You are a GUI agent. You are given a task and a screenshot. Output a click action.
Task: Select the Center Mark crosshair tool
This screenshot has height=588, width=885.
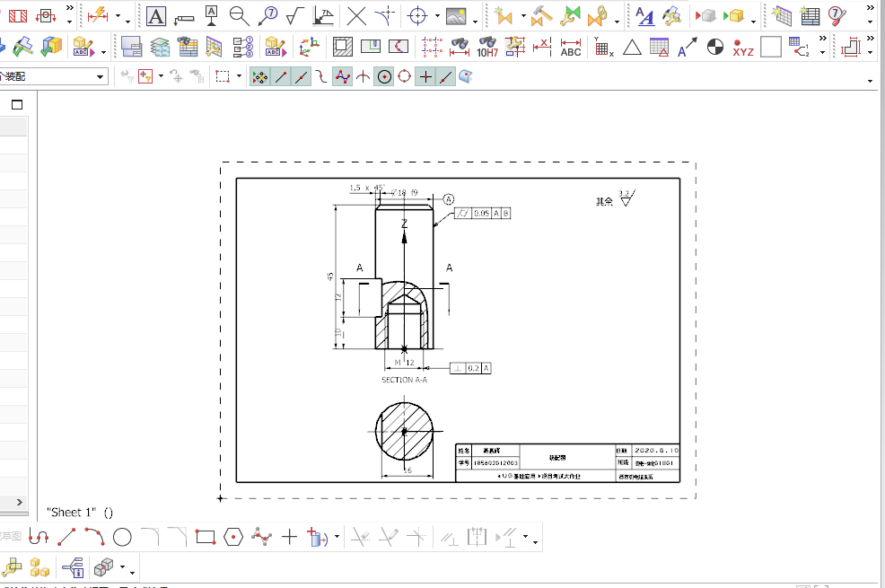(x=417, y=16)
